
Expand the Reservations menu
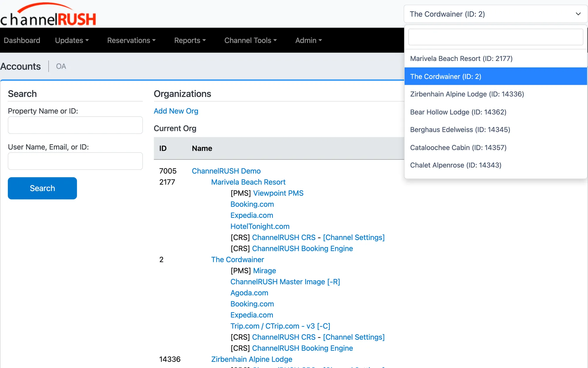(131, 40)
